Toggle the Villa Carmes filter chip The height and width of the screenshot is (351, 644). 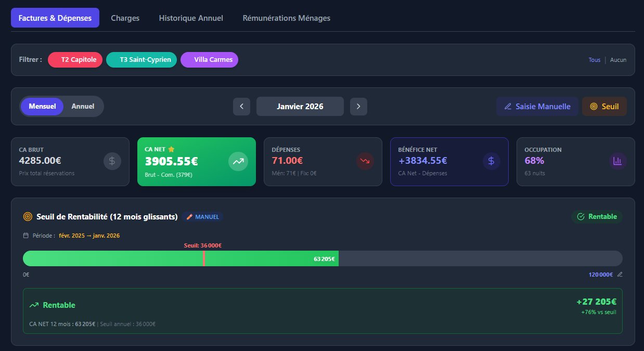[209, 60]
